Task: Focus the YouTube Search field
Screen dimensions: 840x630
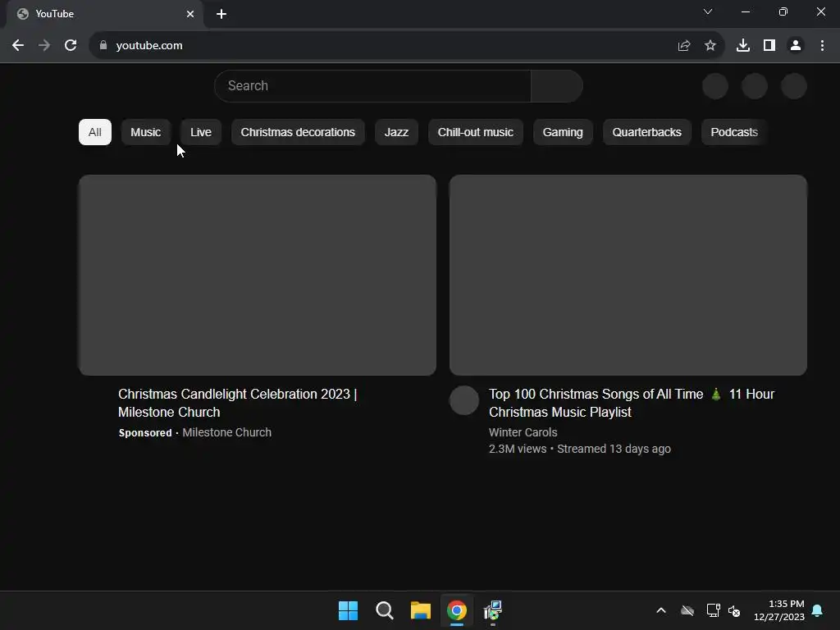Action: point(373,85)
